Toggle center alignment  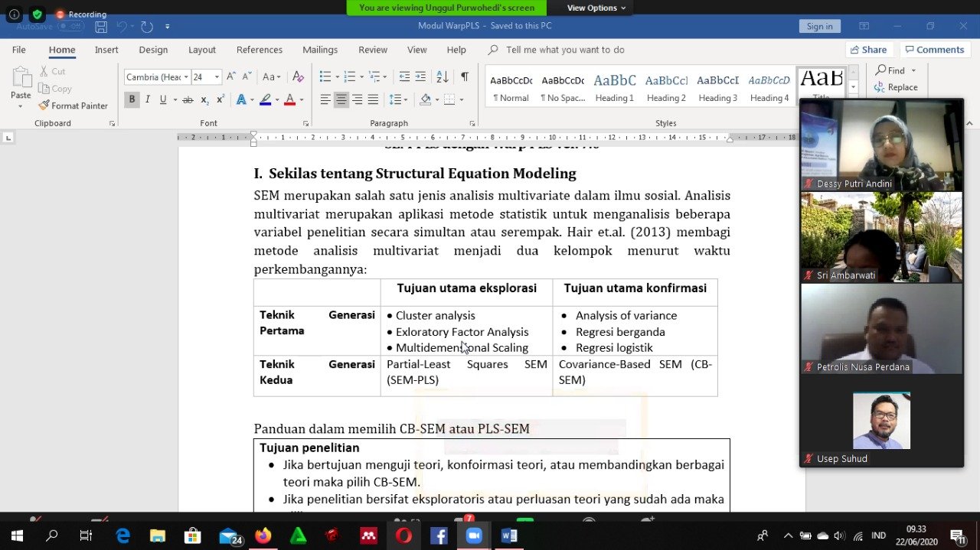341,99
